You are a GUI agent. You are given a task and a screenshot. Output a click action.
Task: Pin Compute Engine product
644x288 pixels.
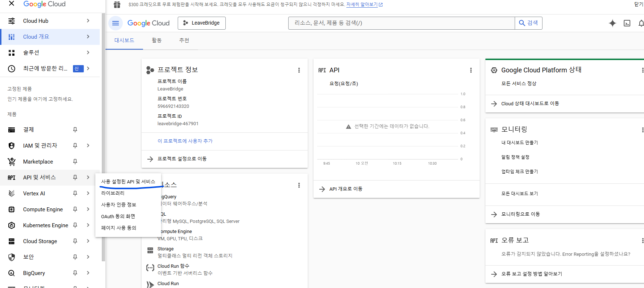pyautogui.click(x=75, y=209)
